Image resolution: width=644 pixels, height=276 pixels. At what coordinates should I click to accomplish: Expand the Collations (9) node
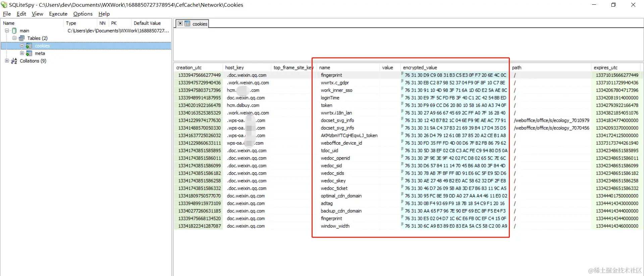click(7, 61)
